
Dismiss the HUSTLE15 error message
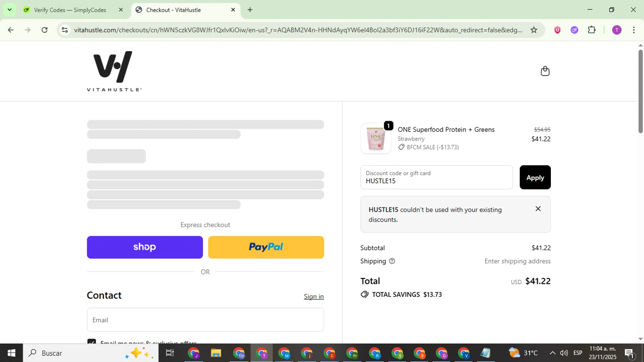(x=538, y=209)
